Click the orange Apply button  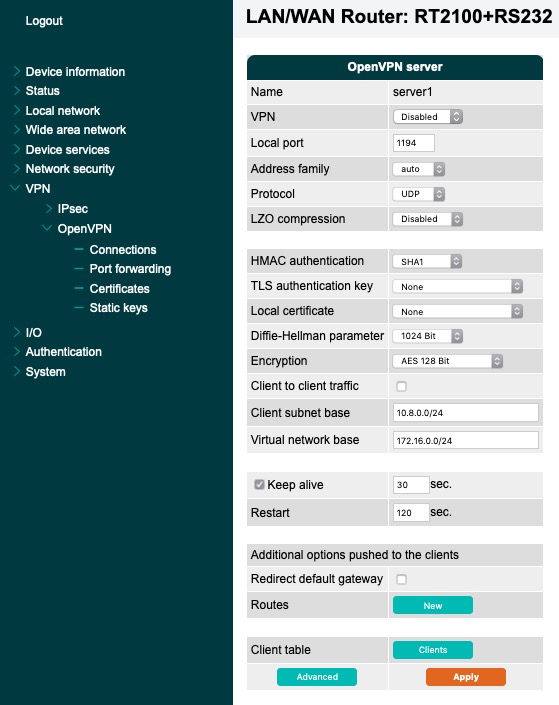coord(466,677)
